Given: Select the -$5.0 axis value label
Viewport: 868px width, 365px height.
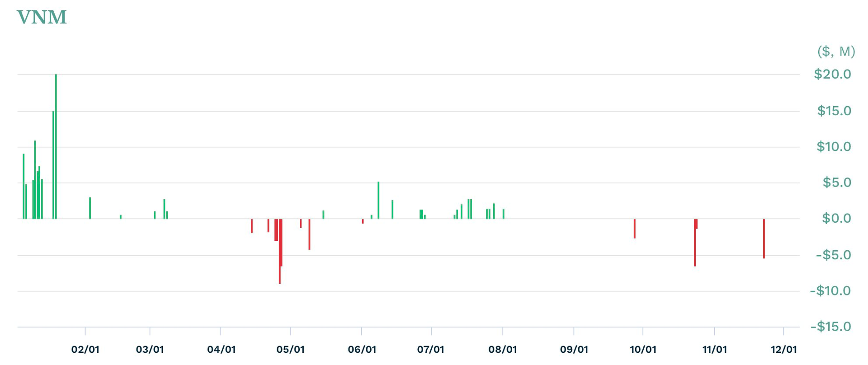Looking at the screenshot, I should (x=834, y=255).
